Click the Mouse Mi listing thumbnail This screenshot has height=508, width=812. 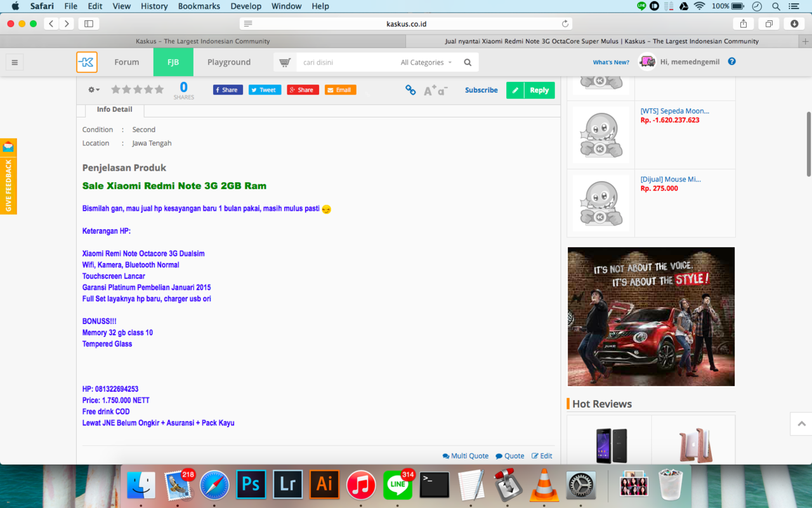601,203
